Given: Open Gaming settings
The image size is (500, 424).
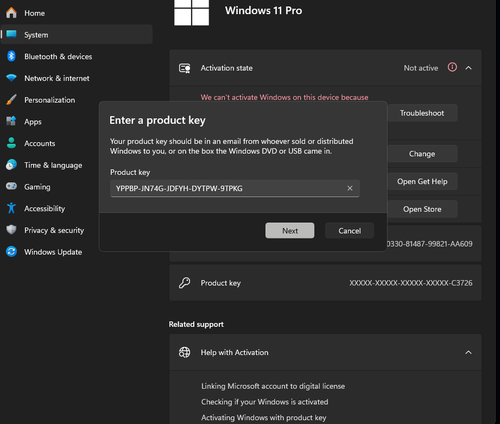Looking at the screenshot, I should pyautogui.click(x=50, y=187).
